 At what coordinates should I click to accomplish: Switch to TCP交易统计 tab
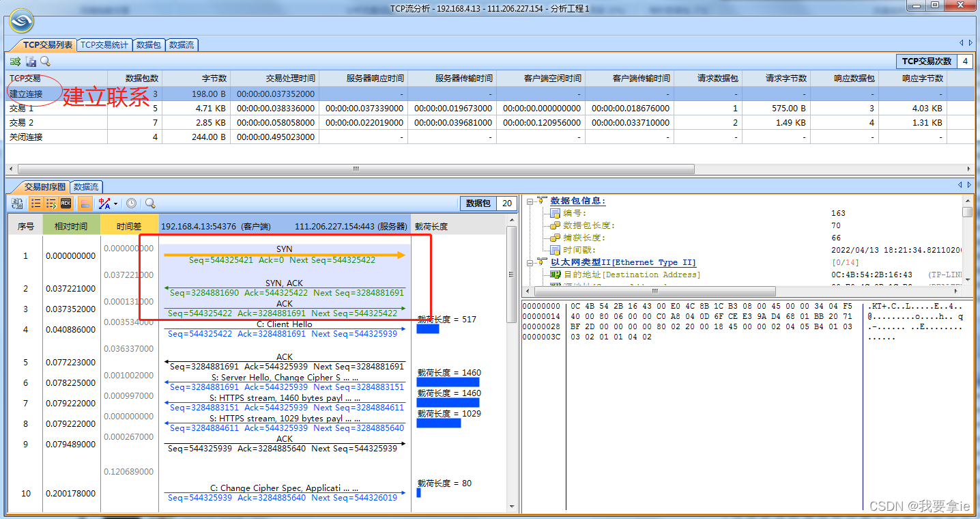104,45
